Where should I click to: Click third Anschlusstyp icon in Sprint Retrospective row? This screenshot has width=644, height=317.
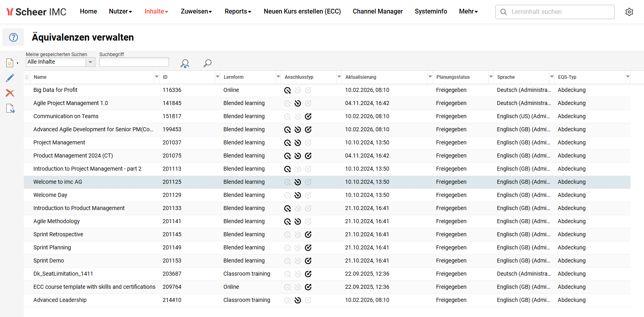(308, 235)
